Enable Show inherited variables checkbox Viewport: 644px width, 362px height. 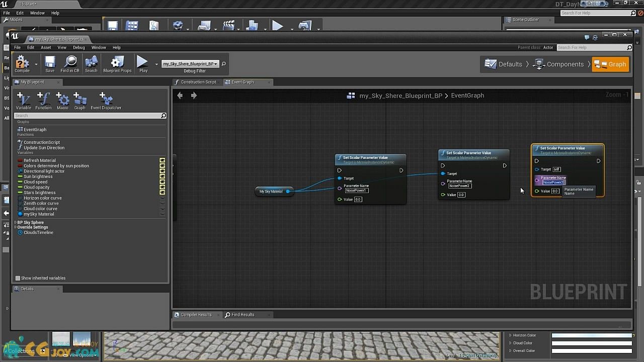(18, 278)
